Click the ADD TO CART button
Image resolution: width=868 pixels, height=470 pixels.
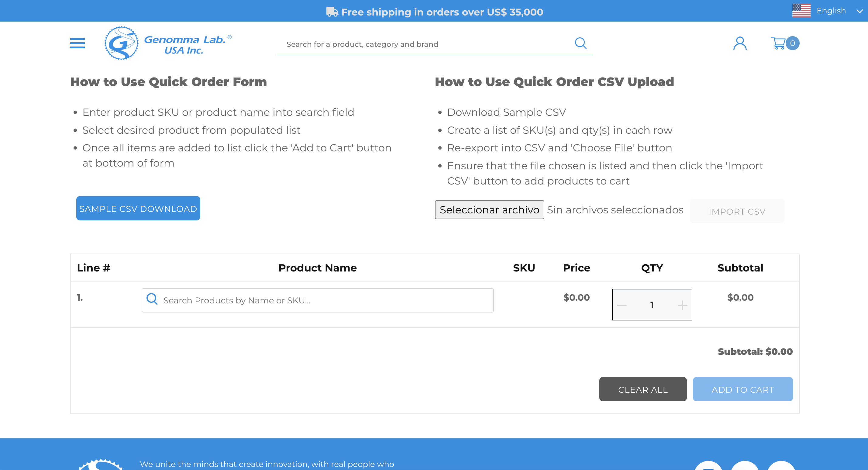point(742,389)
